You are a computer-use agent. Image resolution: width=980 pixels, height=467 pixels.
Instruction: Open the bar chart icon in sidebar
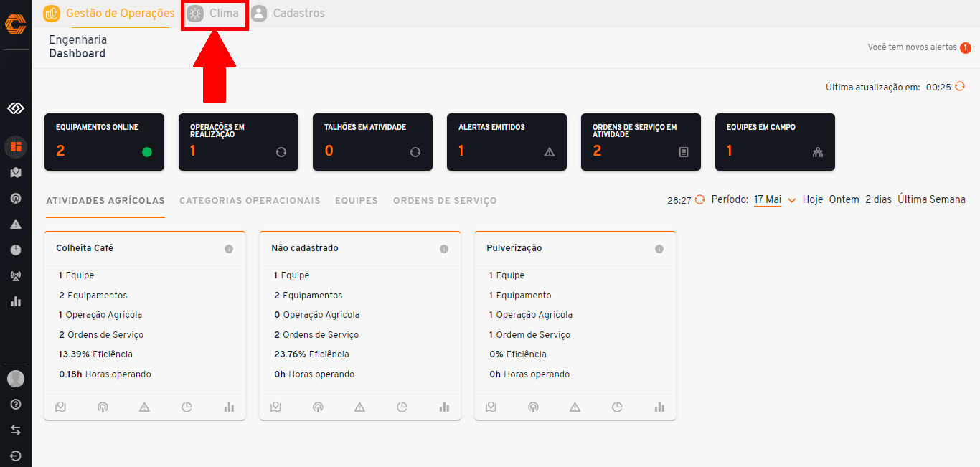(16, 301)
